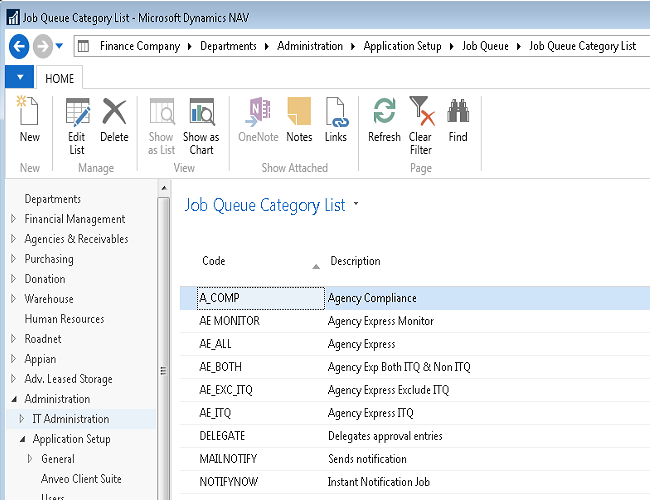The image size is (650, 500).
Task: Open the Job Queue Category List title dropdown
Action: click(356, 205)
